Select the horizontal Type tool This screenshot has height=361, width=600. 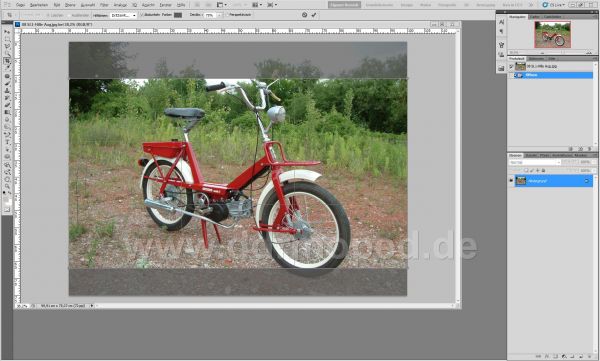(7, 141)
